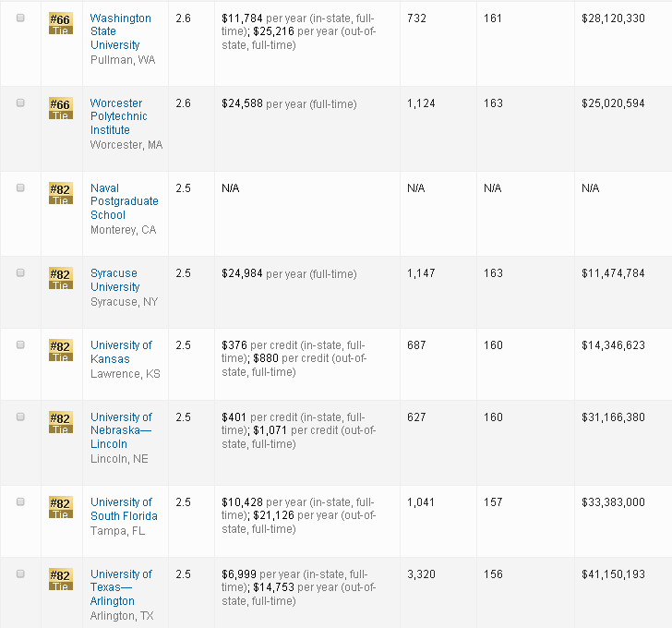Check the University of Kansas checkbox
This screenshot has height=628, width=672.
(21, 345)
